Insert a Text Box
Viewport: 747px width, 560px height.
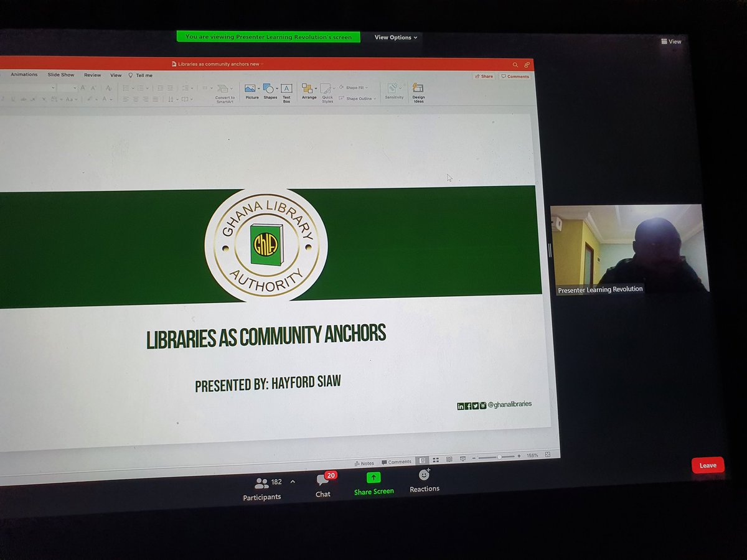tap(286, 93)
